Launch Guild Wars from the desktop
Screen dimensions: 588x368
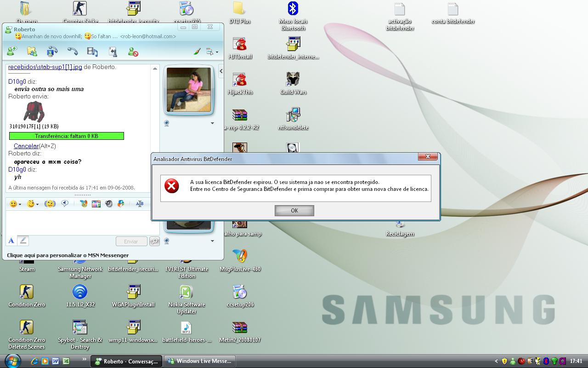tap(293, 83)
